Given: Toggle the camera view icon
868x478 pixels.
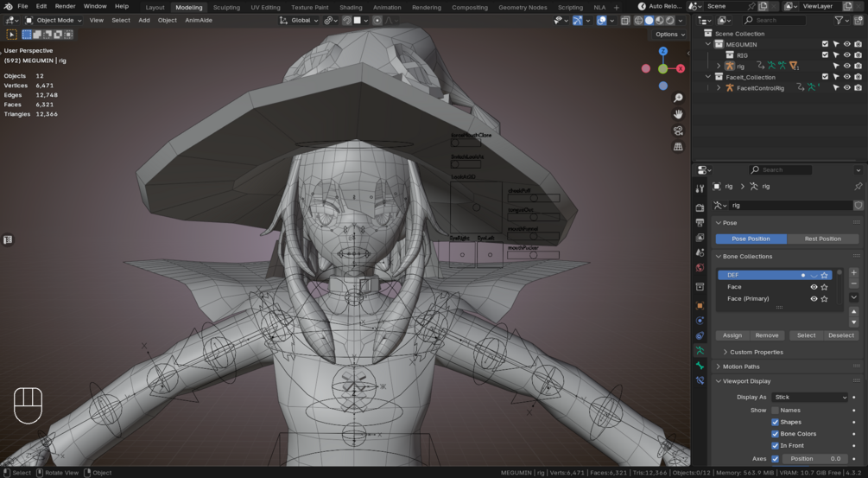Looking at the screenshot, I should 678,131.
